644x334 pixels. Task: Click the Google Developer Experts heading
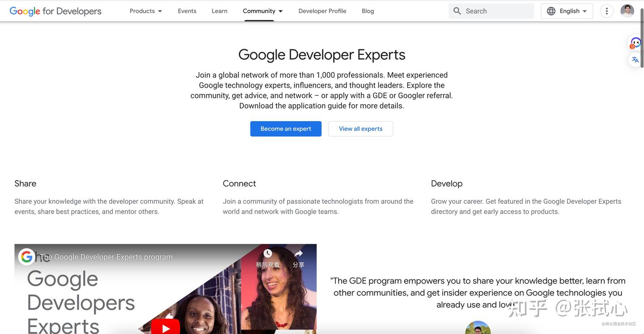322,55
